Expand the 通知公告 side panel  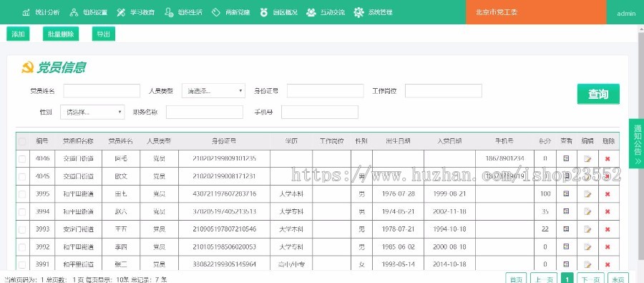(637, 143)
